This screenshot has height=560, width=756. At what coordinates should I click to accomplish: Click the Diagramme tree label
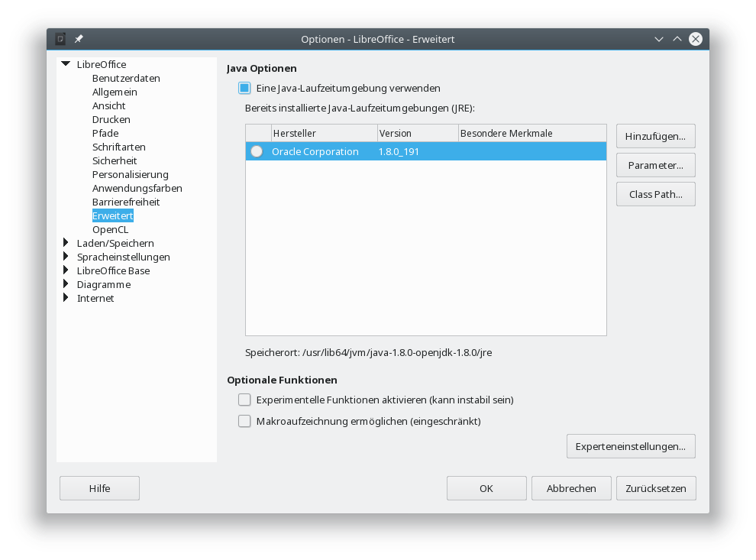tap(104, 284)
